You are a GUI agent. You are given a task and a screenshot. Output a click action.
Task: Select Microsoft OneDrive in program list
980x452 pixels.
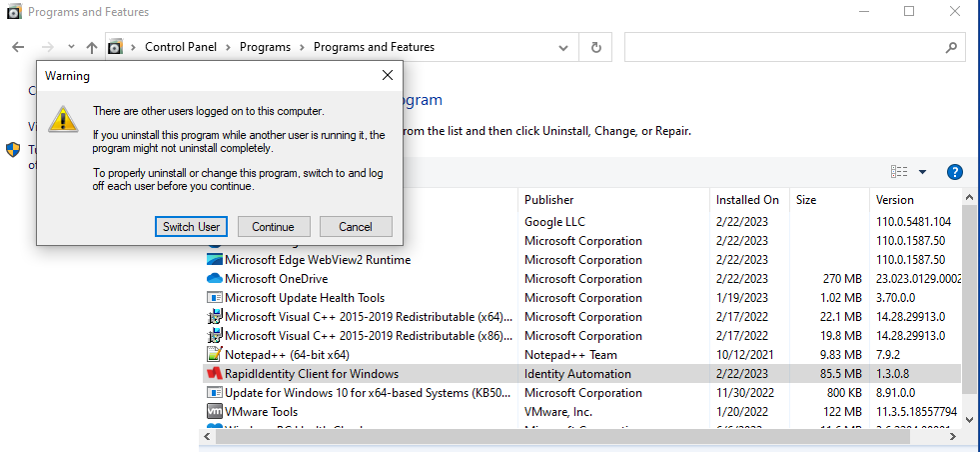[x=277, y=279]
